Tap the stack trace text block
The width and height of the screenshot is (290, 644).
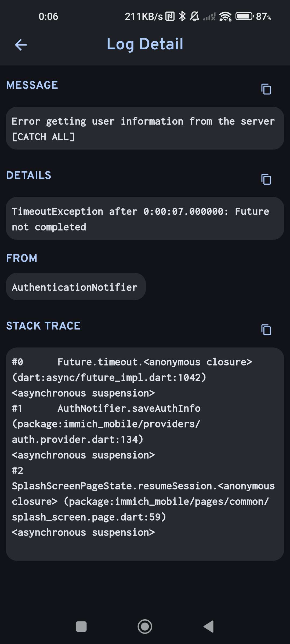145,453
